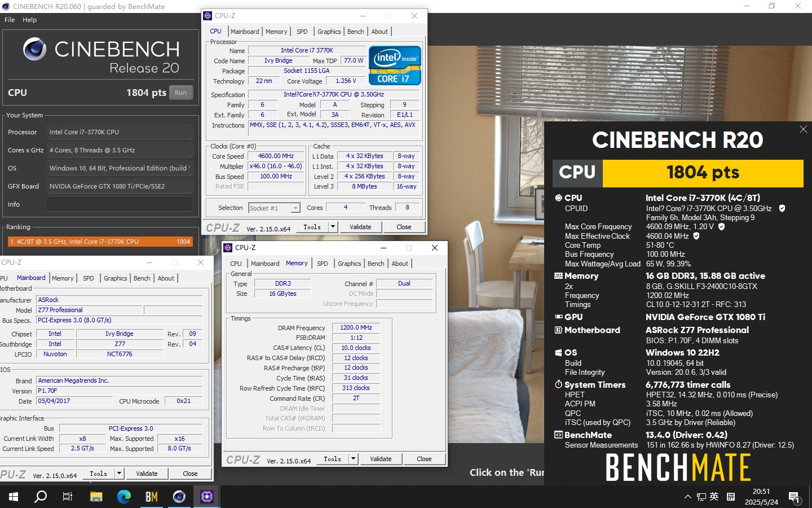
Task: Expand Tools dropdown arrow in CPU-Z Mainboard window
Action: pos(119,474)
